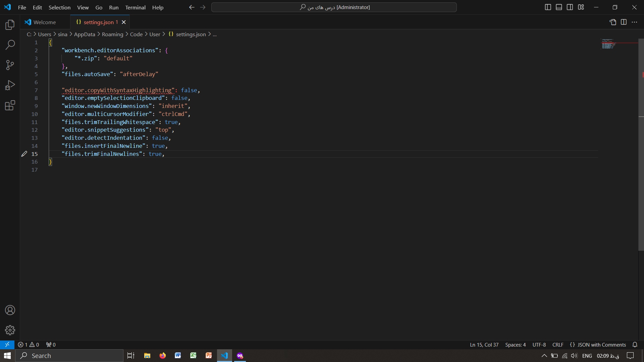Image resolution: width=644 pixels, height=362 pixels.
Task: Open the File menu
Action: (22, 7)
